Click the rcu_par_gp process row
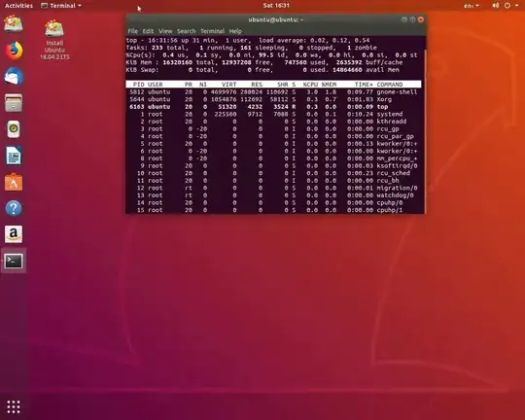This screenshot has width=525, height=420. tap(273, 136)
